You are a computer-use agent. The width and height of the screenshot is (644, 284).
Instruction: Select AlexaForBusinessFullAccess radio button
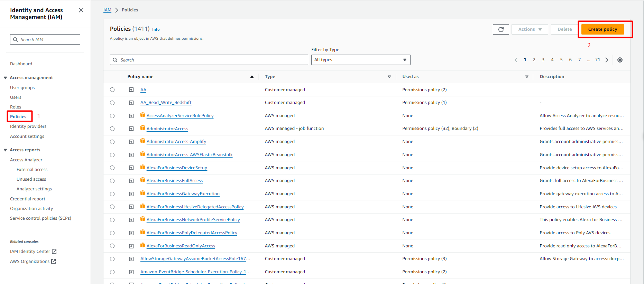[x=112, y=181]
